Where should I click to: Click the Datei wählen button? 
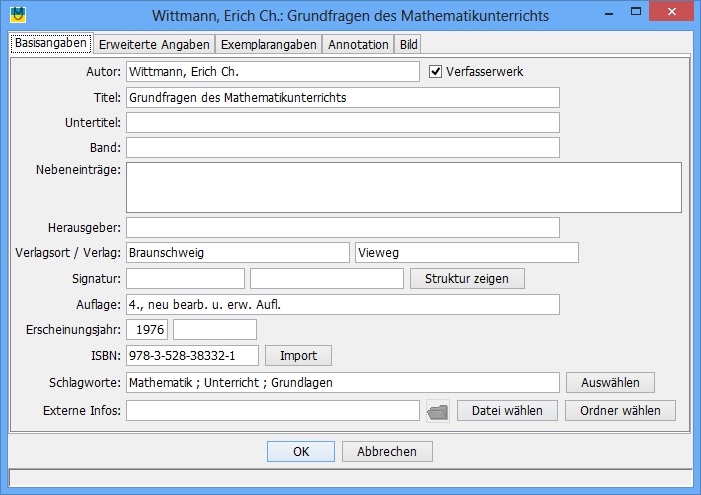(507, 410)
